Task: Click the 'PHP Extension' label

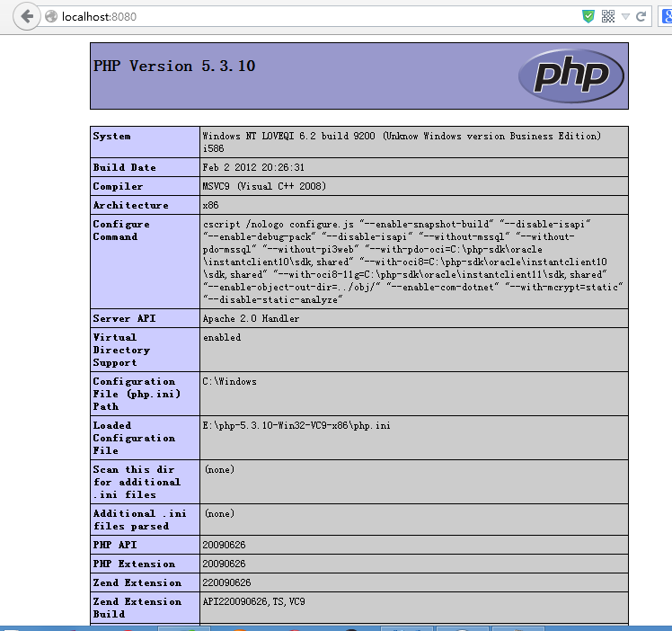Action: point(134,564)
